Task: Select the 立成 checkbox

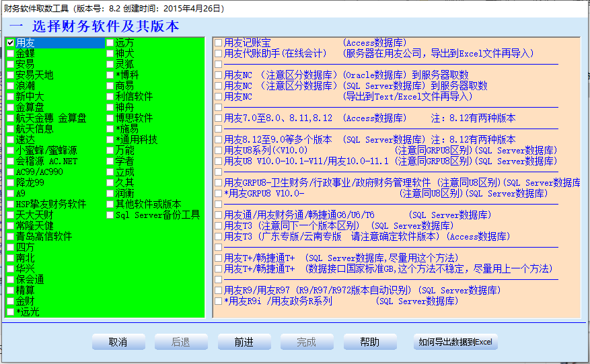Action: point(110,172)
